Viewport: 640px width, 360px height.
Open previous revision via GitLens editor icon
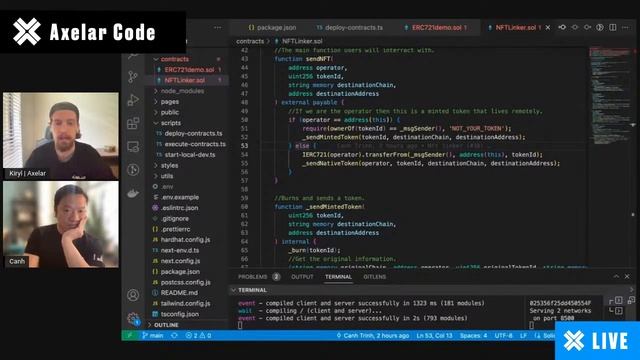(562, 27)
